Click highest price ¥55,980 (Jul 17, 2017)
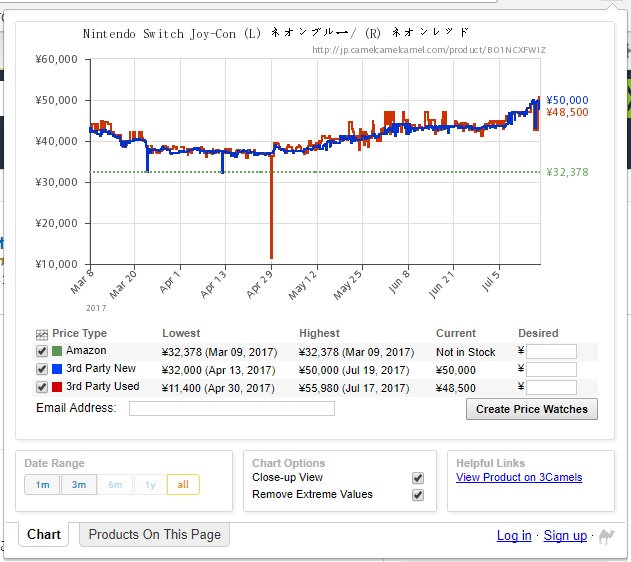 354,388
